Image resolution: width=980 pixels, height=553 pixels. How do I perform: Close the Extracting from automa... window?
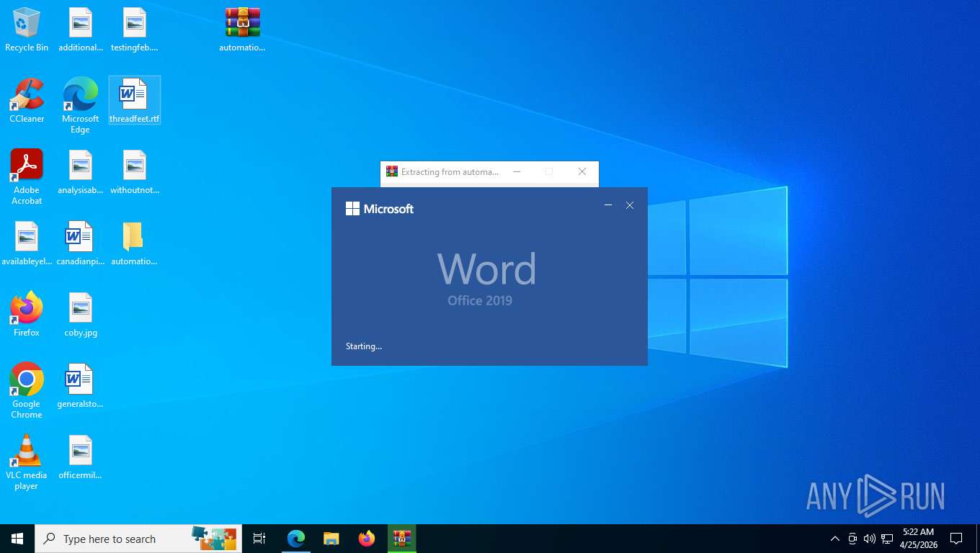[x=582, y=171]
